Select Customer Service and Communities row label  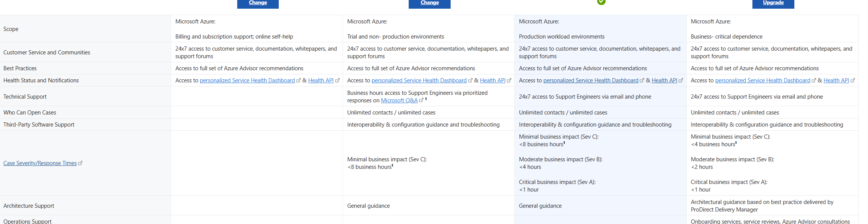(x=47, y=53)
